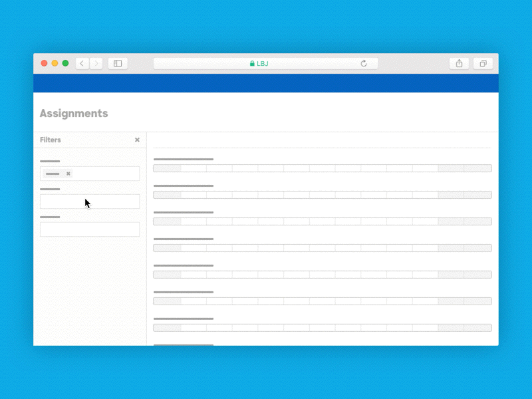Image resolution: width=532 pixels, height=399 pixels.
Task: Click the third empty filter input field
Action: [90, 229]
